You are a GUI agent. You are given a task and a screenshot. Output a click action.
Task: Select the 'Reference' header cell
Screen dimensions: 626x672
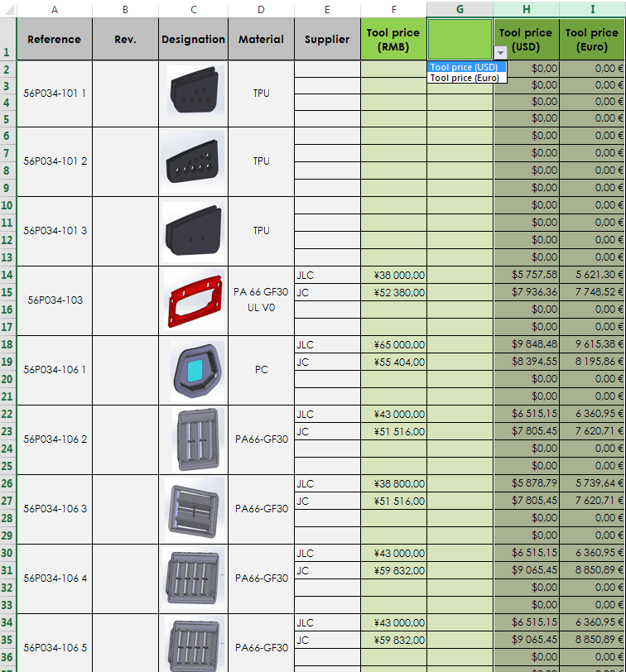pos(54,39)
